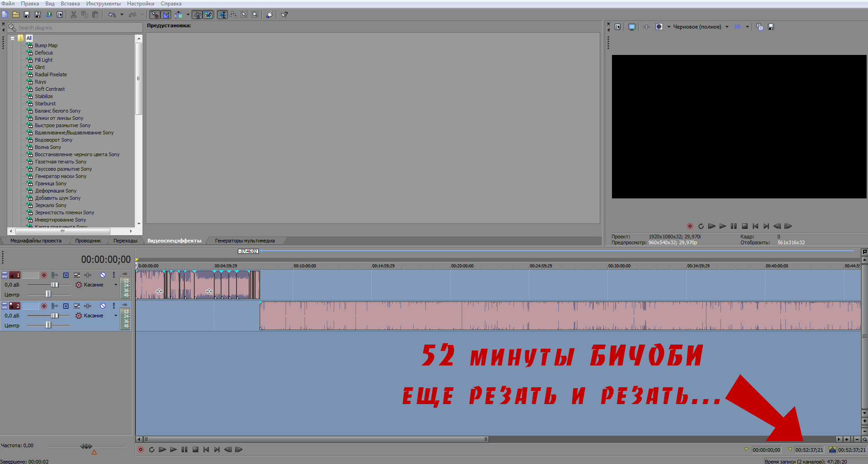Open the Правка menu
868x464 pixels.
(30, 4)
